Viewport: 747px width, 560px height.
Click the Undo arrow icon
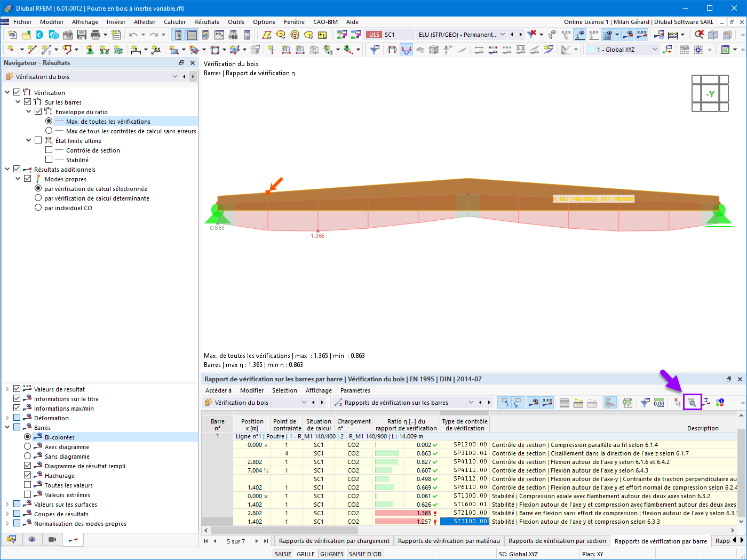click(x=133, y=35)
